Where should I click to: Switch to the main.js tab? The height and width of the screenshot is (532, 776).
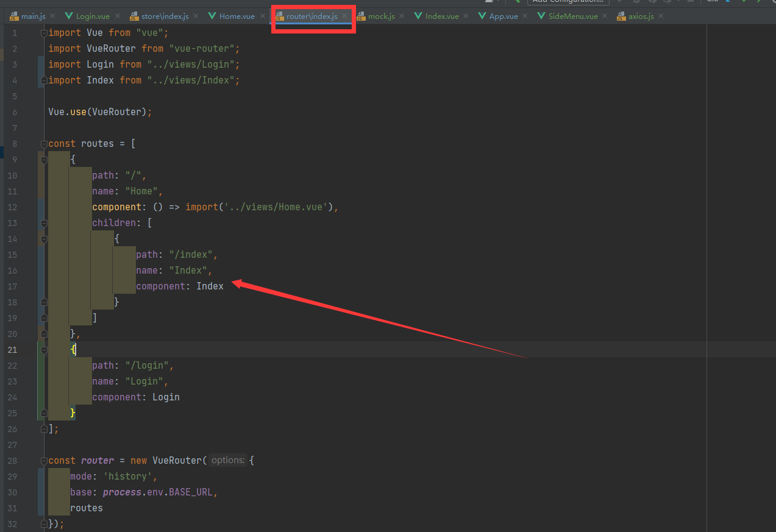[33, 16]
